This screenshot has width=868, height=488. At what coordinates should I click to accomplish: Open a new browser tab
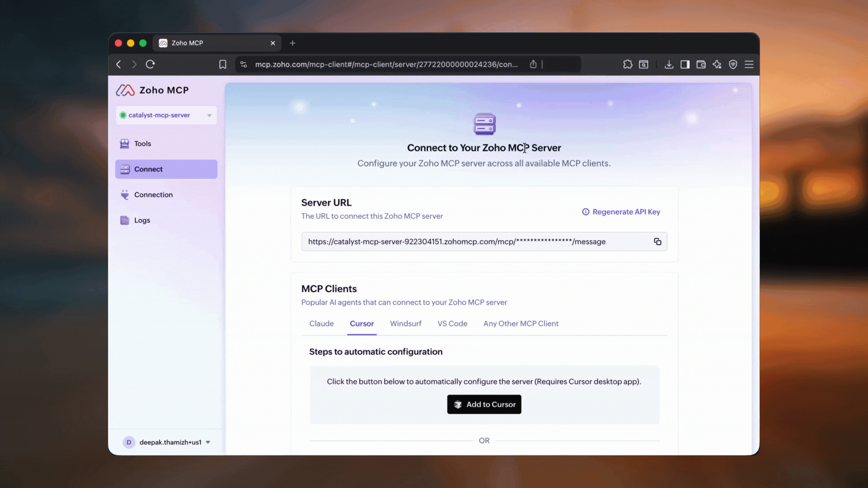292,43
